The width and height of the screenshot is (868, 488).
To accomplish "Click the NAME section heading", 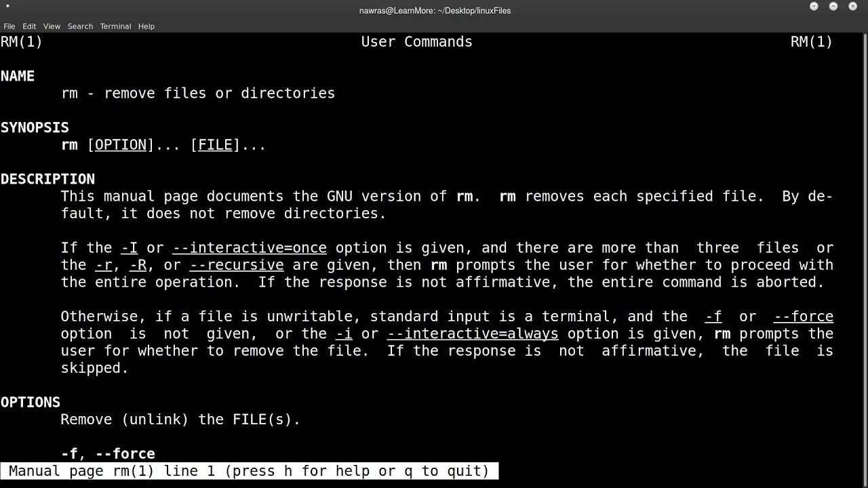I will 18,76.
